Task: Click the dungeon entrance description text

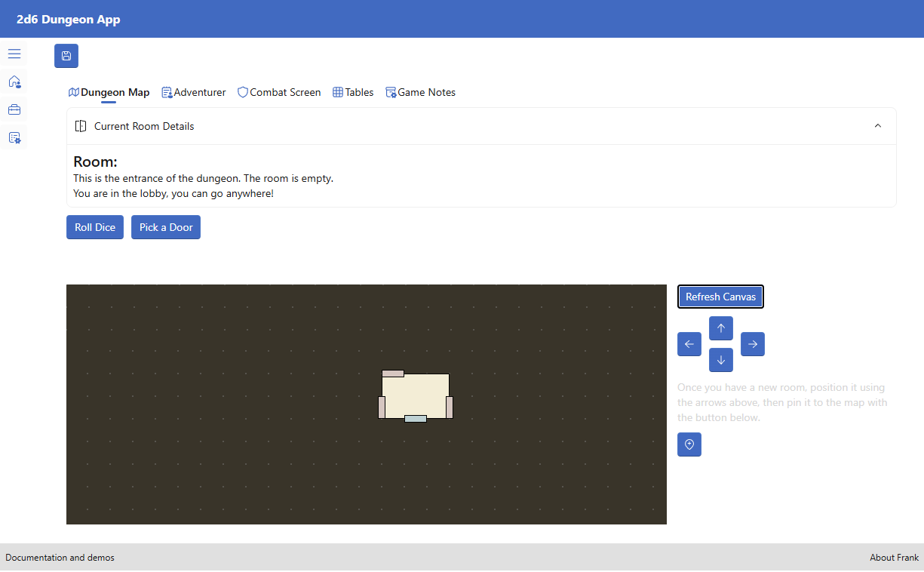Action: pyautogui.click(x=204, y=179)
